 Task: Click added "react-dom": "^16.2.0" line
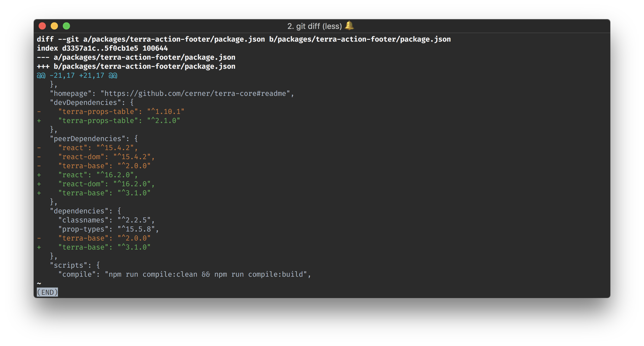[96, 184]
